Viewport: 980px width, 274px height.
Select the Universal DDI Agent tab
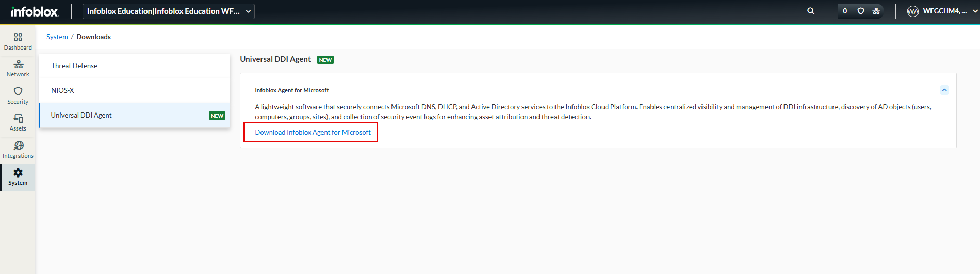(135, 115)
